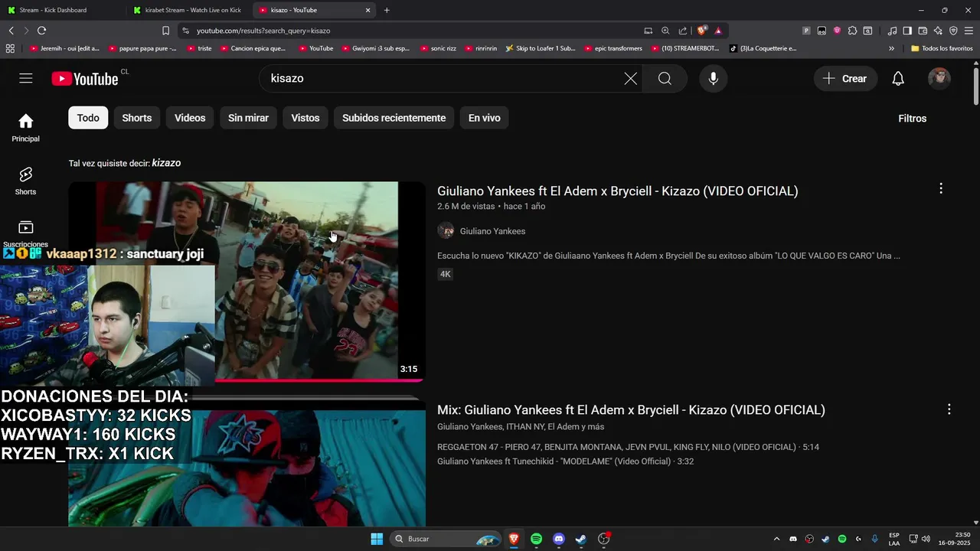Screen dimensions: 980x551
Task: Select the Subidos recientemente chip
Action: click(x=394, y=118)
